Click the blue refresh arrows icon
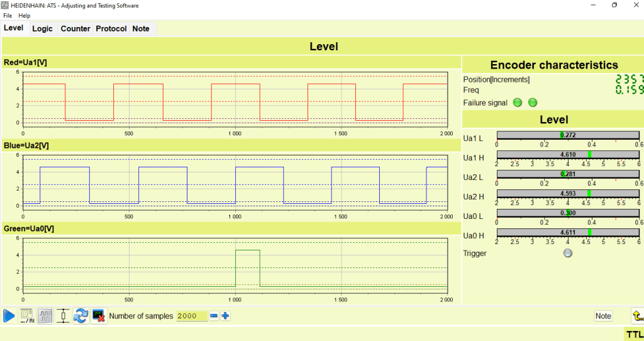Image resolution: width=644 pixels, height=341 pixels. [x=80, y=316]
